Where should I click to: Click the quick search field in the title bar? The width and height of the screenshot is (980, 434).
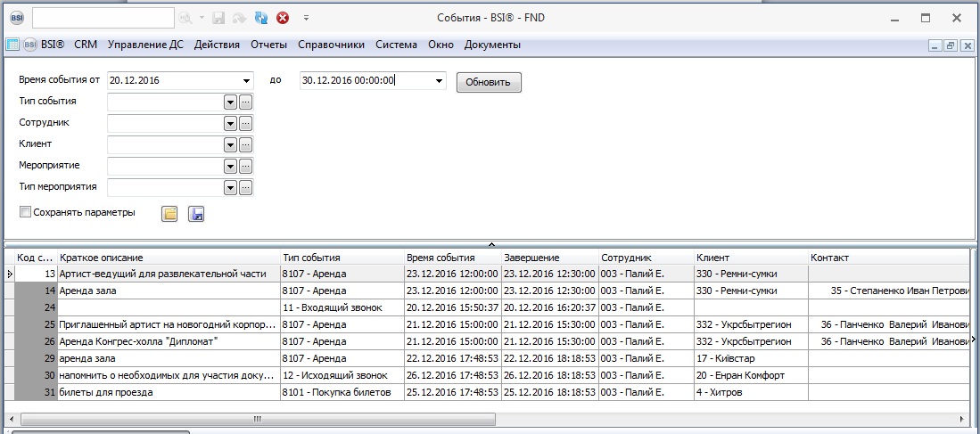tap(103, 17)
